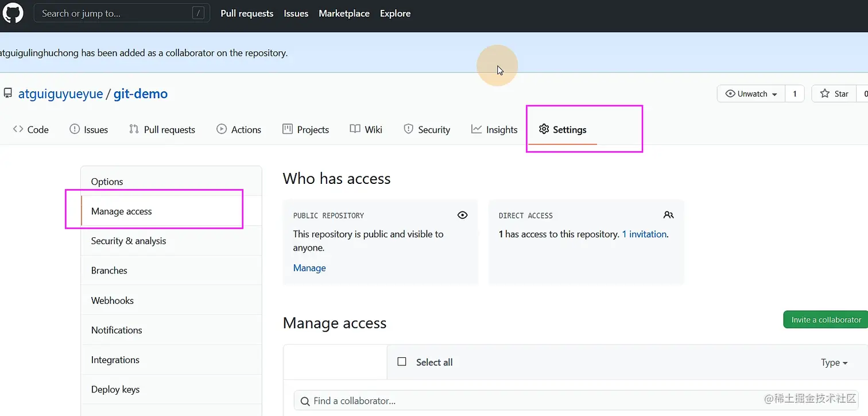Image resolution: width=868 pixels, height=416 pixels.
Task: Open the Explore page
Action: click(x=395, y=13)
